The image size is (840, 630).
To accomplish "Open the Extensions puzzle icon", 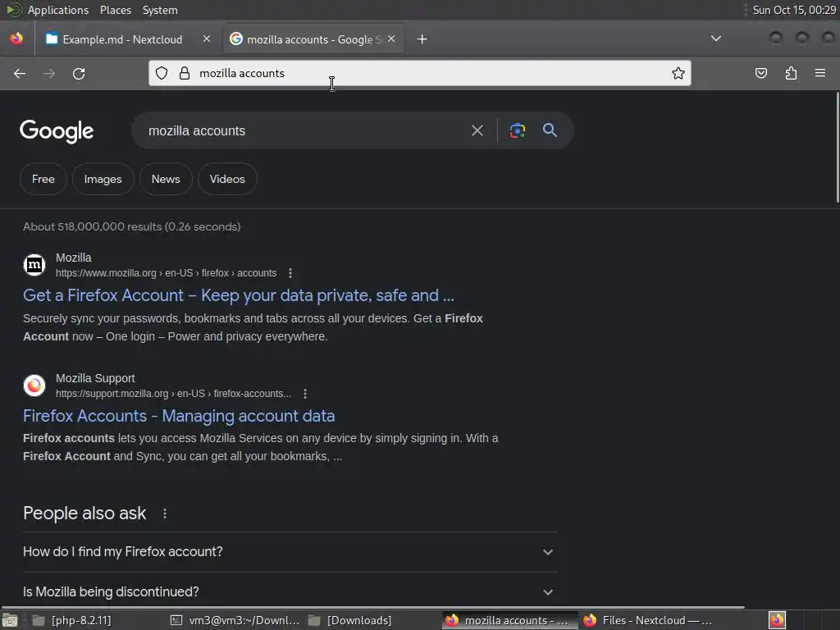I will point(791,73).
